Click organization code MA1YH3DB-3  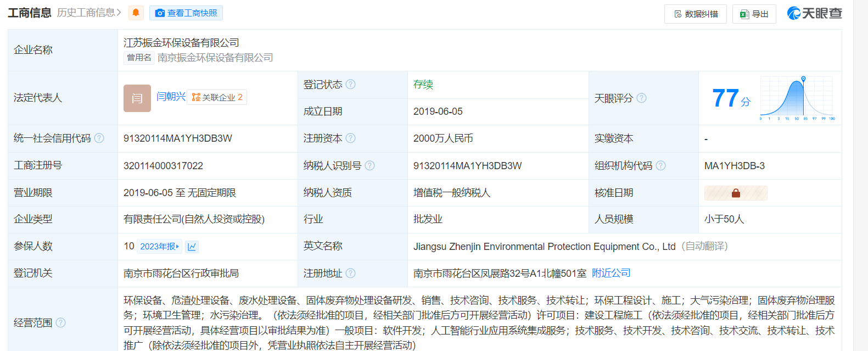click(735, 166)
